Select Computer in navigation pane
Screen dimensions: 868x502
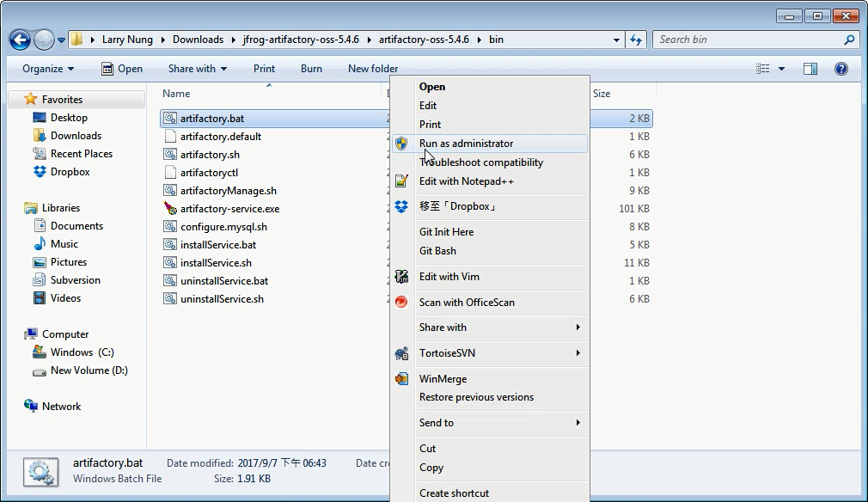tap(65, 334)
